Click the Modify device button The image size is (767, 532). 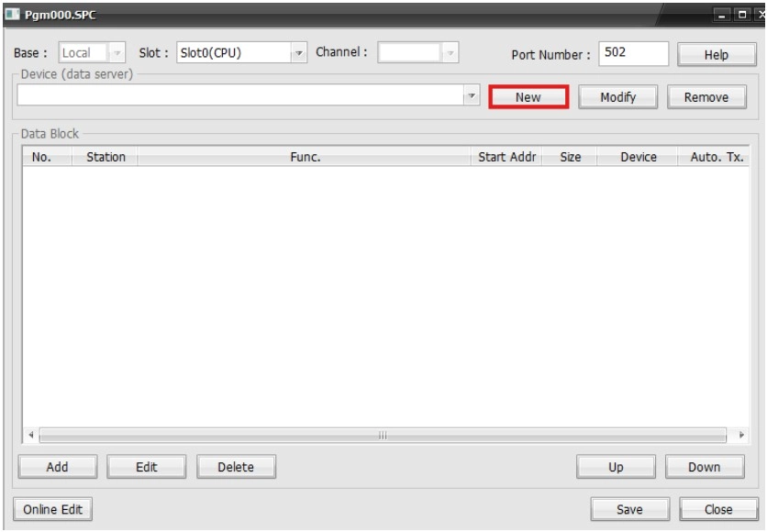(617, 97)
